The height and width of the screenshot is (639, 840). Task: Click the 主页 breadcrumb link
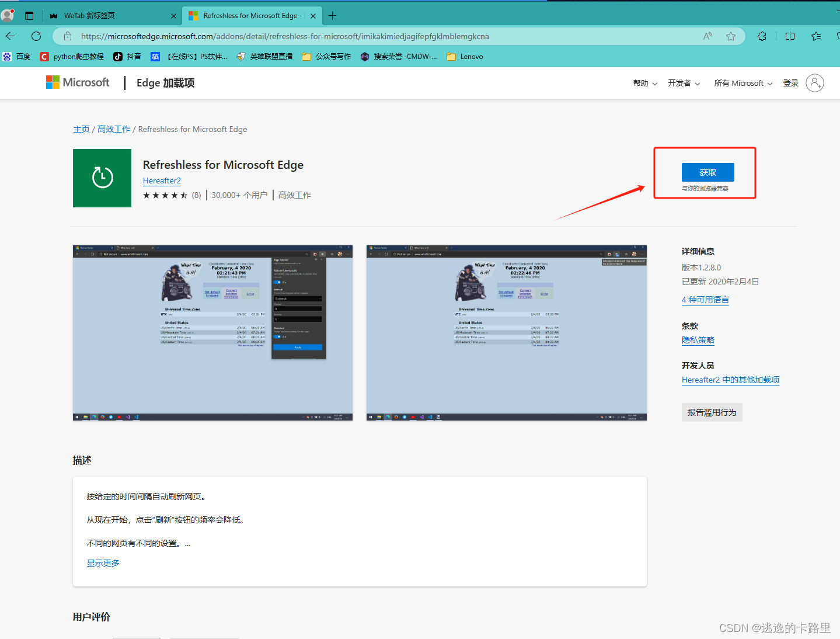pyautogui.click(x=81, y=129)
